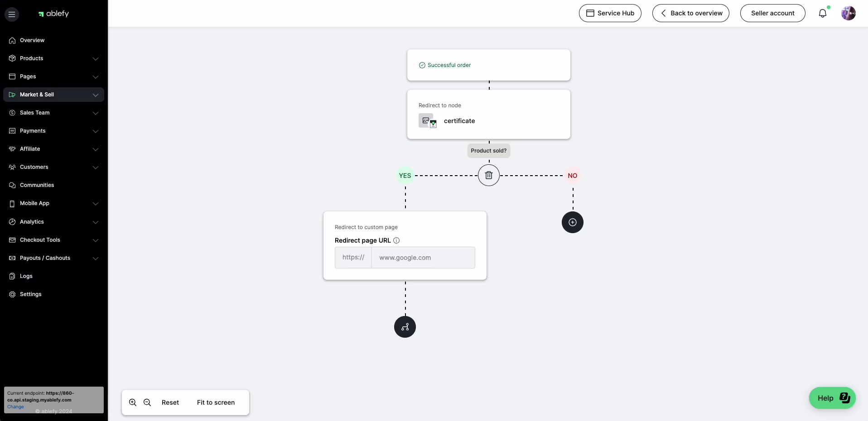Collapse the Market & Sell section
The width and height of the screenshot is (868, 421).
point(96,95)
